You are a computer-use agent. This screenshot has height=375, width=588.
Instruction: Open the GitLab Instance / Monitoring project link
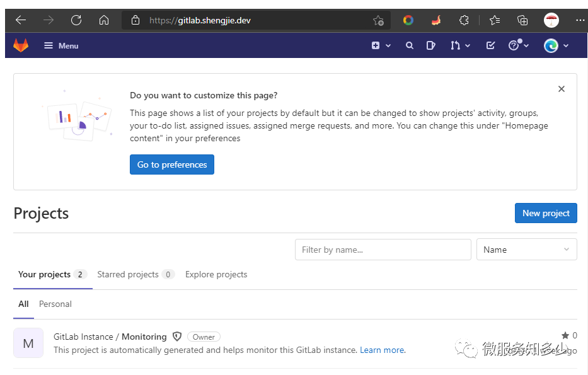110,337
